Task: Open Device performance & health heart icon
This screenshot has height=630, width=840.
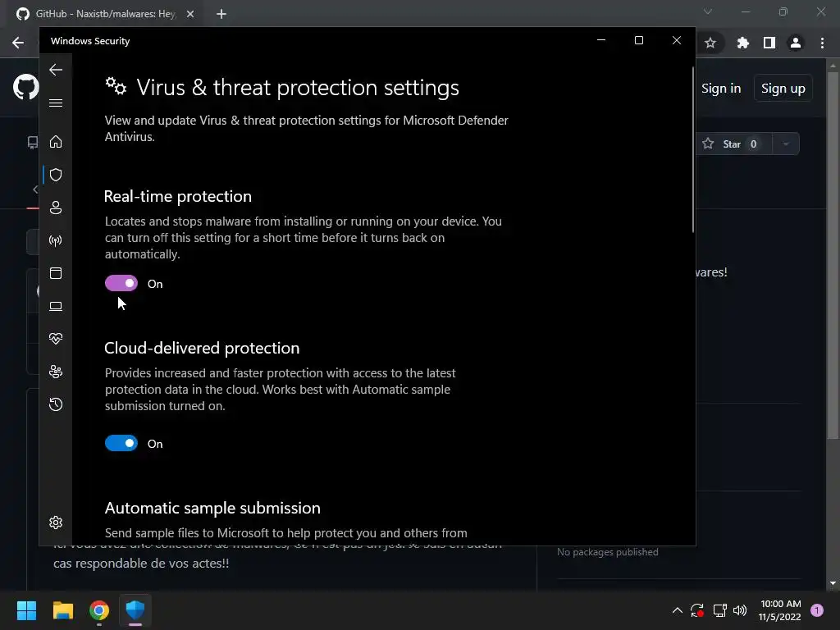Action: [56, 339]
